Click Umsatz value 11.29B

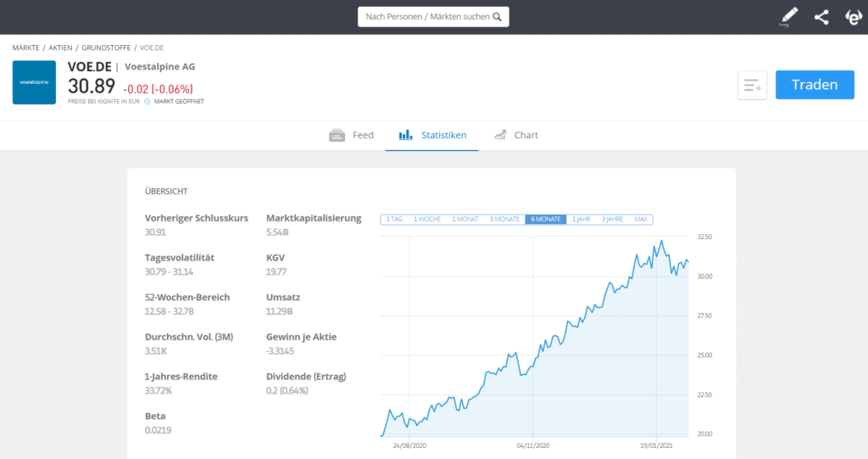279,311
